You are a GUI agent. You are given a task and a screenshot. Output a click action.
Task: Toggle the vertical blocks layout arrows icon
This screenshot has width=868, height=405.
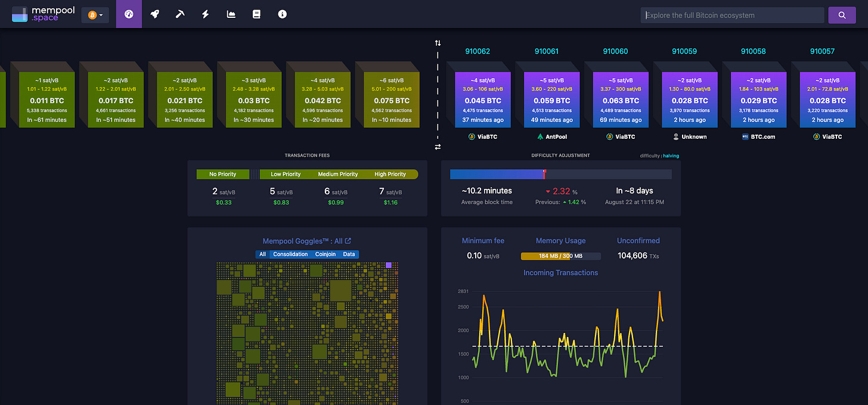pyautogui.click(x=437, y=42)
